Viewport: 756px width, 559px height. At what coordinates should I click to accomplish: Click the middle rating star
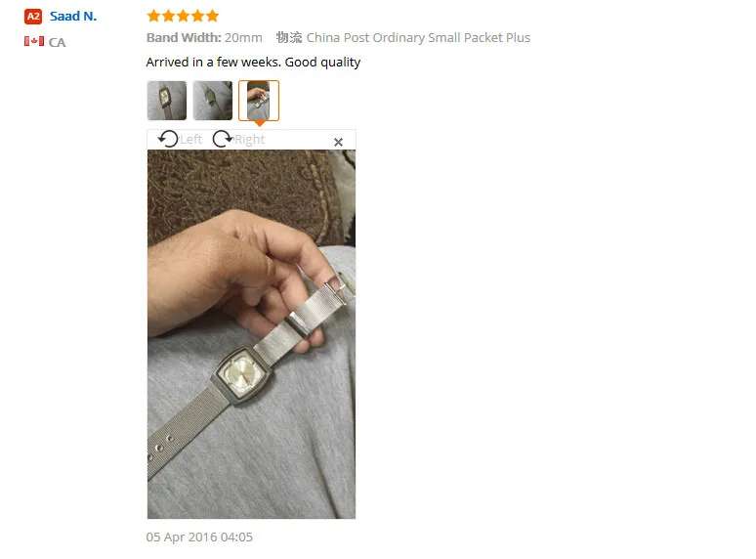point(184,16)
